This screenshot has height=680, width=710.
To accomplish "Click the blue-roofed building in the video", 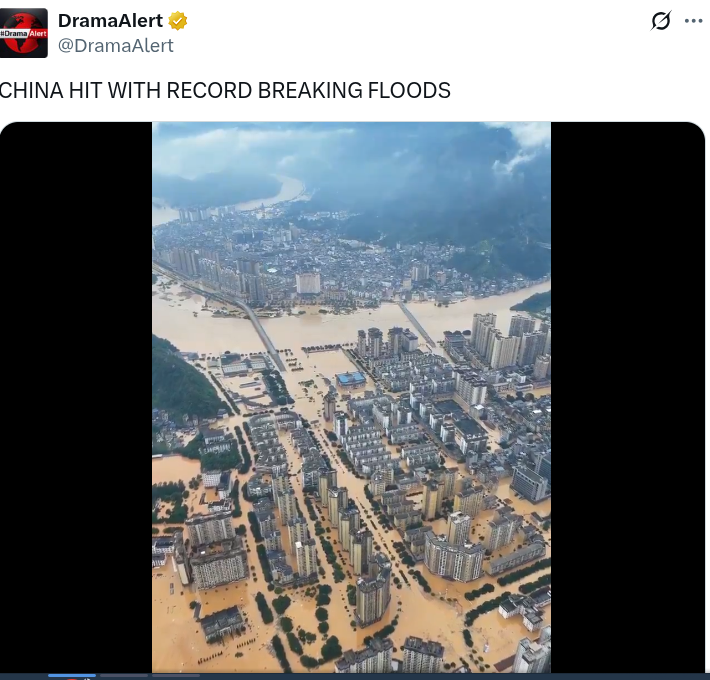I will click(x=350, y=379).
